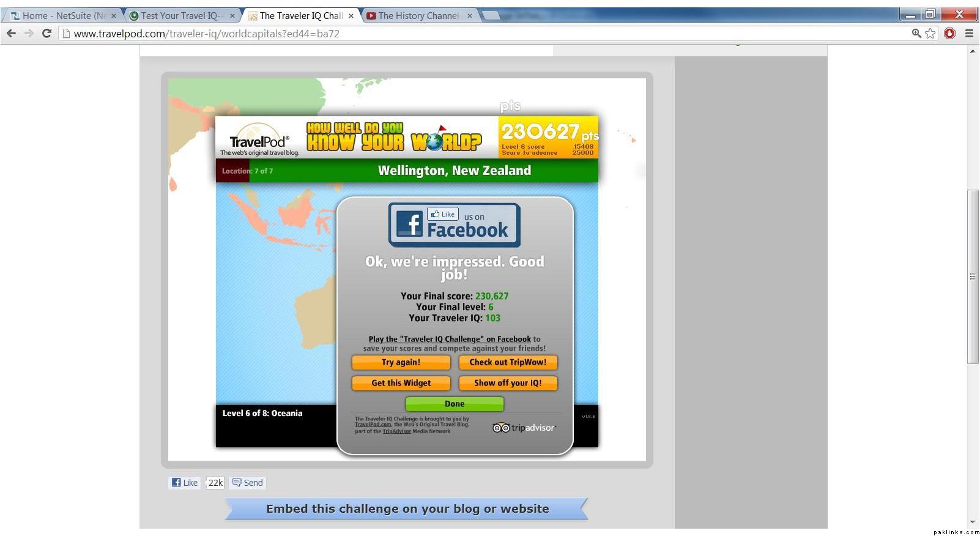Click the red extension icon in toolbar
980x536 pixels.
949,34
